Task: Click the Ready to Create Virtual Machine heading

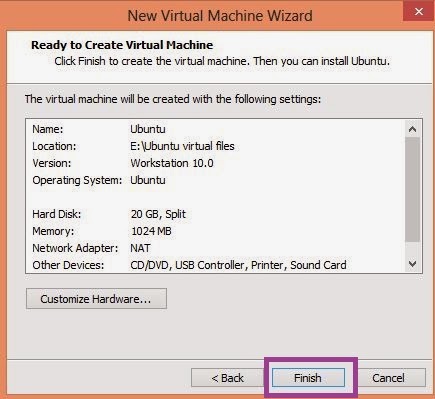Action: coord(122,45)
